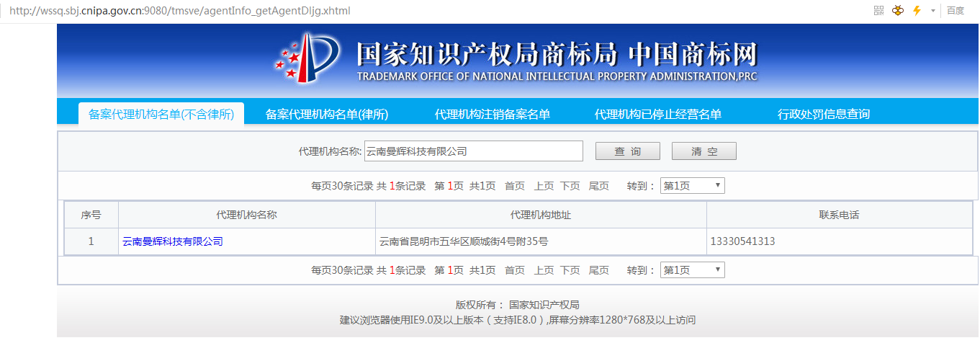The image size is (980, 343).
Task: Click row number 1 cell
Action: pyautogui.click(x=91, y=241)
